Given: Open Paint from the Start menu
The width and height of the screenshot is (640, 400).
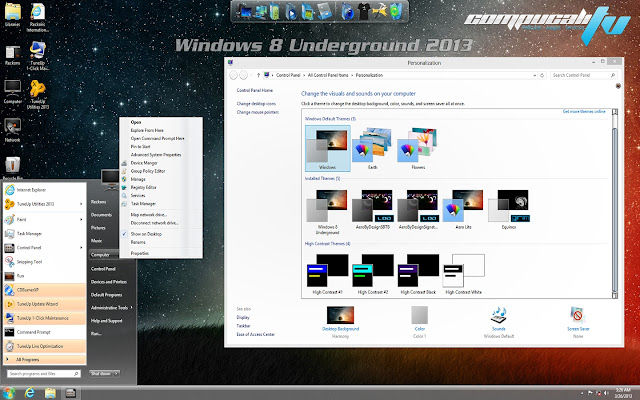Looking at the screenshot, I should coord(44,220).
